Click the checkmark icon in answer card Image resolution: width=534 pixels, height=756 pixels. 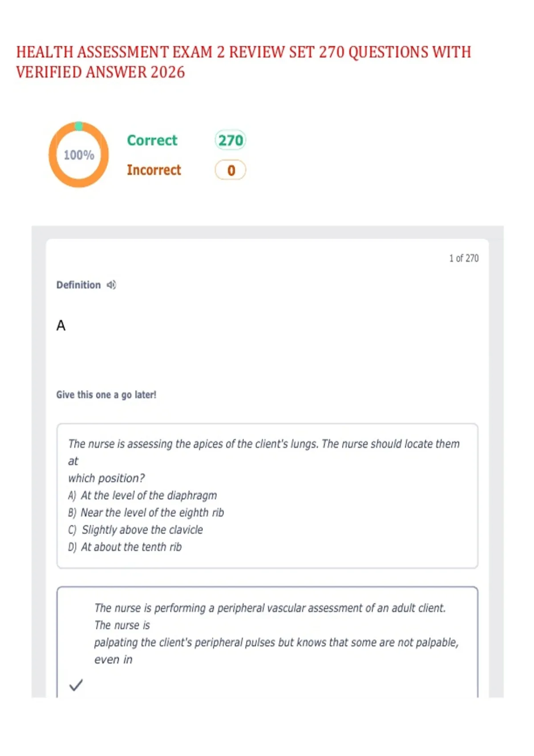click(x=76, y=685)
